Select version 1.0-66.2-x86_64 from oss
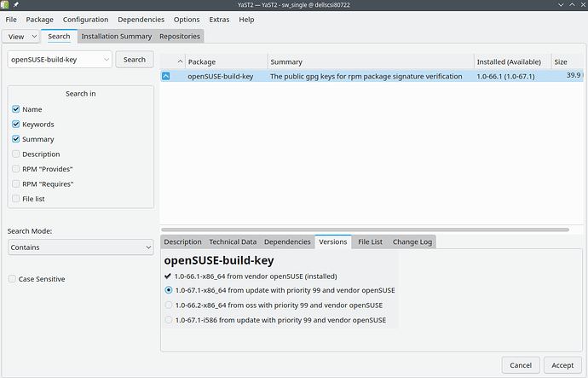This screenshot has width=588, height=378. [169, 305]
